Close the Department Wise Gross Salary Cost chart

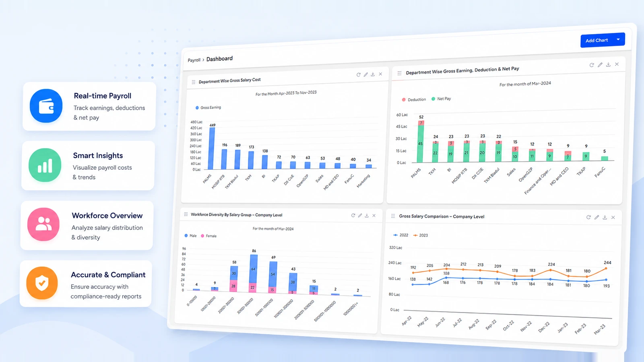click(380, 74)
